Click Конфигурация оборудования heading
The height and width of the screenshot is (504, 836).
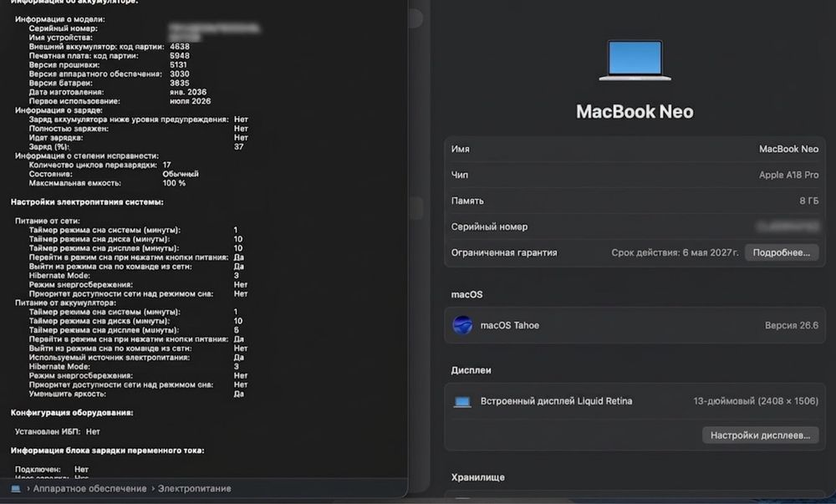point(72,412)
